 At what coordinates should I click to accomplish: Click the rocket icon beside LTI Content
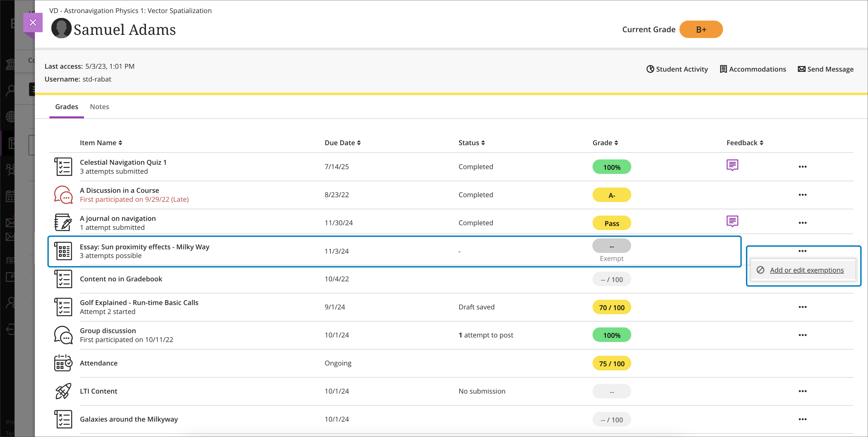(63, 391)
